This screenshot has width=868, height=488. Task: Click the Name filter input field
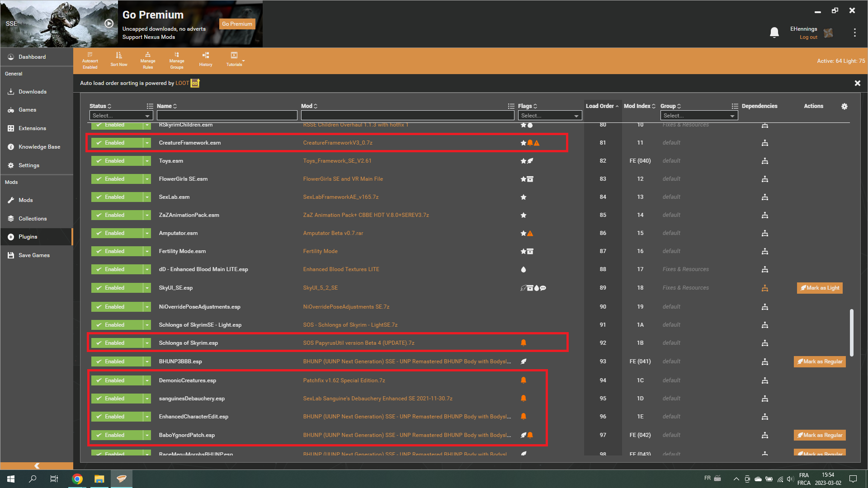[227, 116]
